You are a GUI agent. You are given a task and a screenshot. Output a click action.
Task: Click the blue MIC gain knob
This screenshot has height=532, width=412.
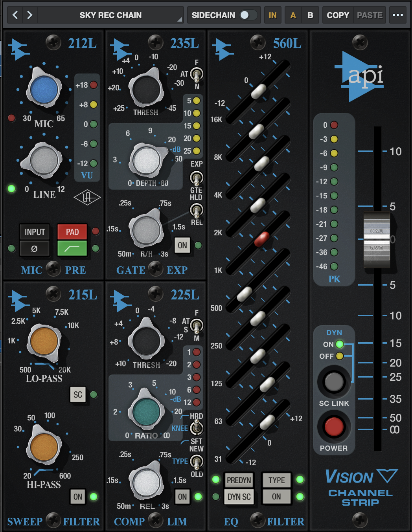(44, 89)
